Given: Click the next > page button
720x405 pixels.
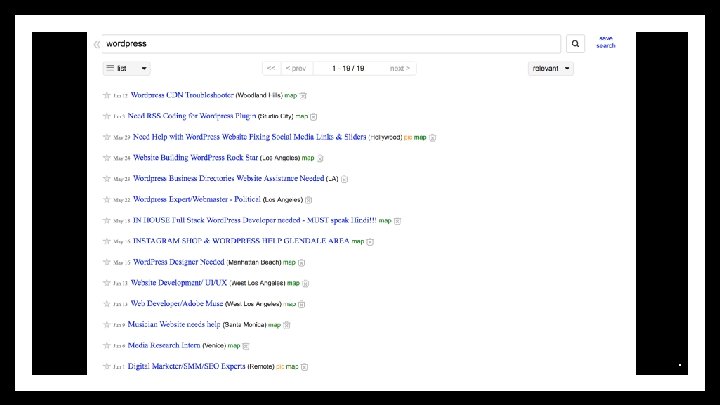Looking at the screenshot, I should [399, 68].
